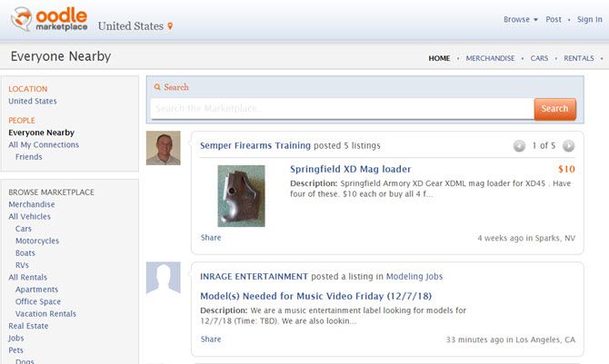This screenshot has width=609, height=364.
Task: Go to previous listing arrow
Action: click(x=519, y=145)
